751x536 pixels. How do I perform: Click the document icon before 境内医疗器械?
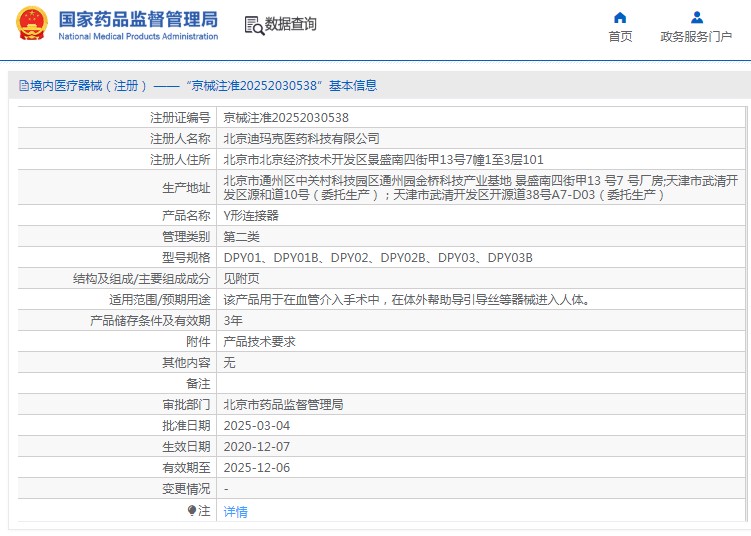[22, 86]
